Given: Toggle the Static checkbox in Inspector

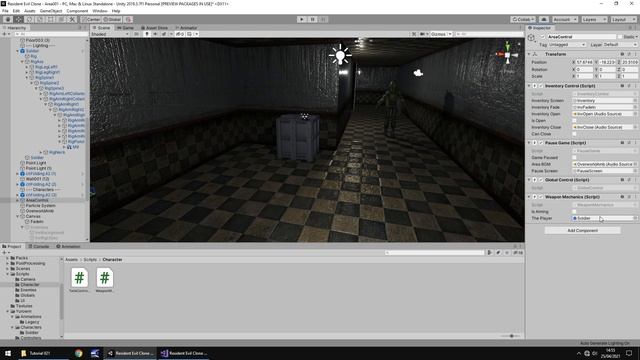Looking at the screenshot, I should (x=620, y=37).
